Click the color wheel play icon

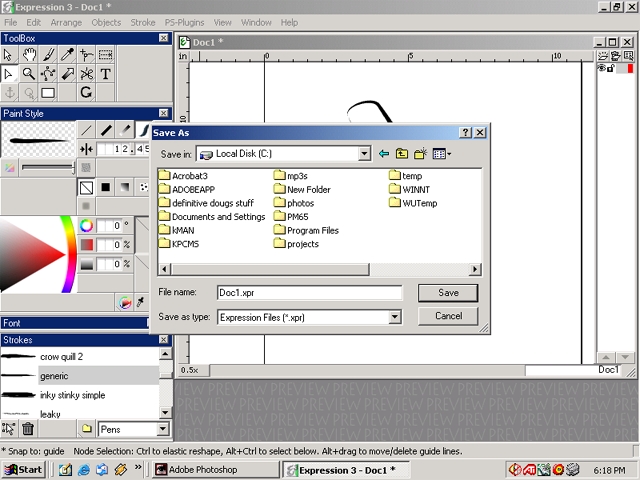point(125,303)
